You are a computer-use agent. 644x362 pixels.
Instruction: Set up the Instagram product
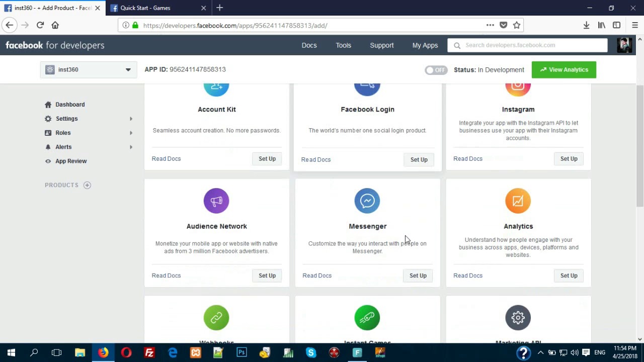569,159
